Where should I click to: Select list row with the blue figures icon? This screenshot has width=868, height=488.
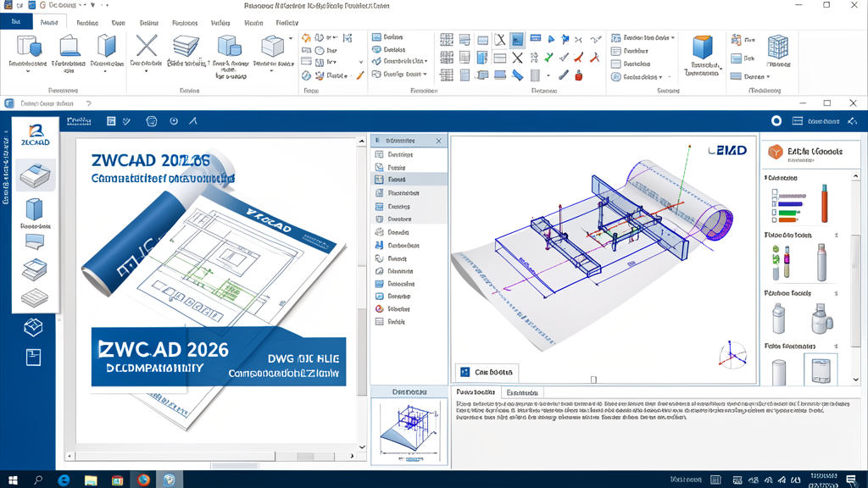click(409, 245)
